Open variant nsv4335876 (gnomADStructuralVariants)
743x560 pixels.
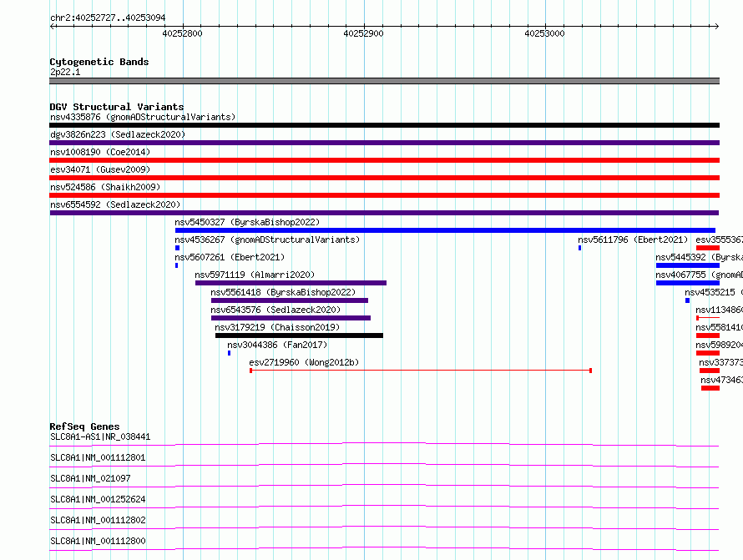(143, 117)
